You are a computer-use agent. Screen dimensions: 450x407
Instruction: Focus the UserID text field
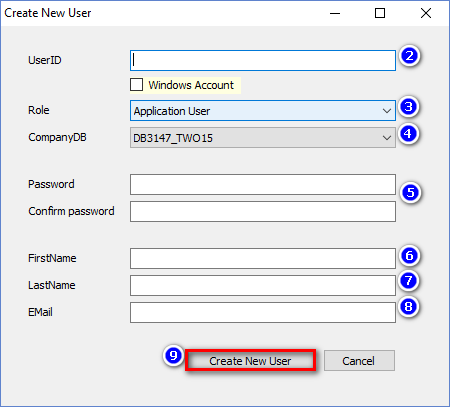coord(263,61)
